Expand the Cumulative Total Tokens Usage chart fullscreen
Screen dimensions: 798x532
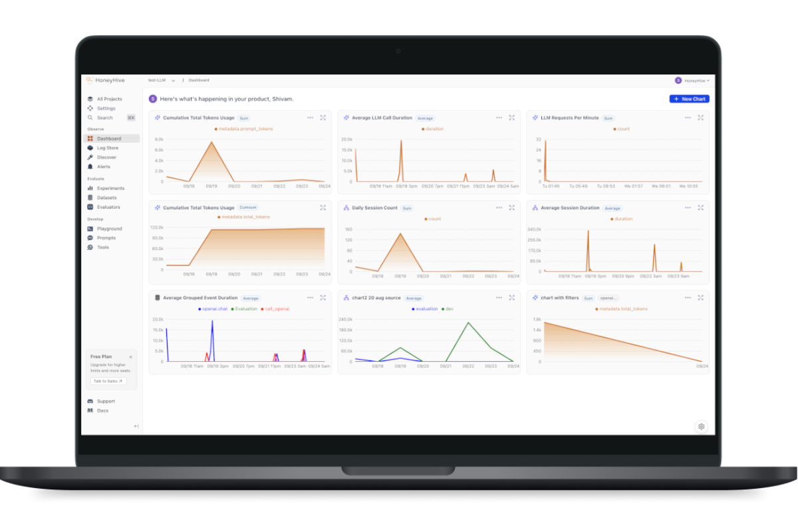tap(323, 117)
